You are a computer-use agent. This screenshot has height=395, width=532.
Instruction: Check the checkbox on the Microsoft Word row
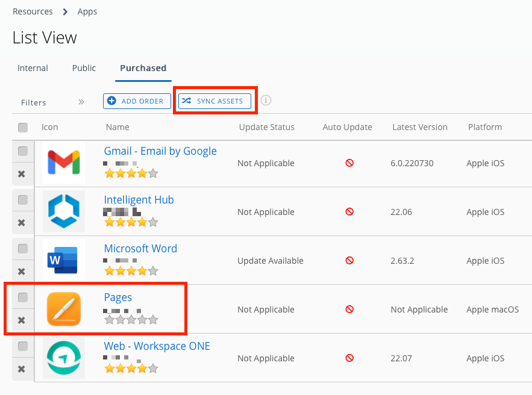(x=22, y=248)
